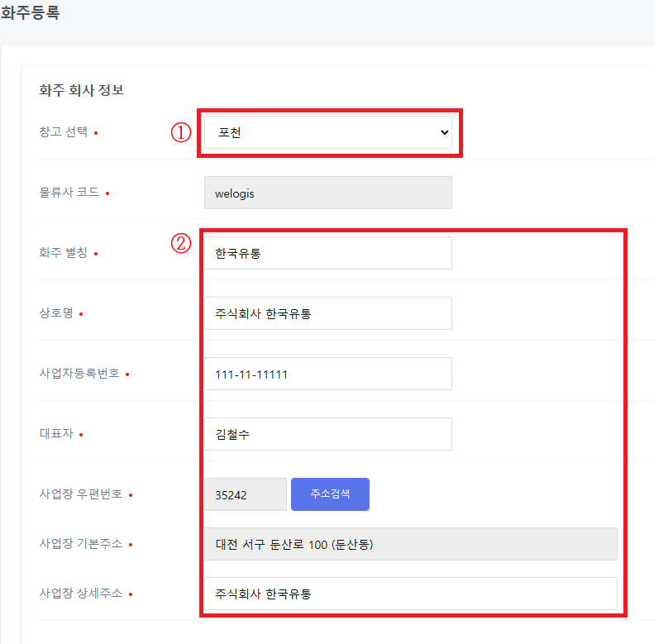The width and height of the screenshot is (654, 644).
Task: Click the welogis 물류사 코드 field
Action: click(327, 193)
